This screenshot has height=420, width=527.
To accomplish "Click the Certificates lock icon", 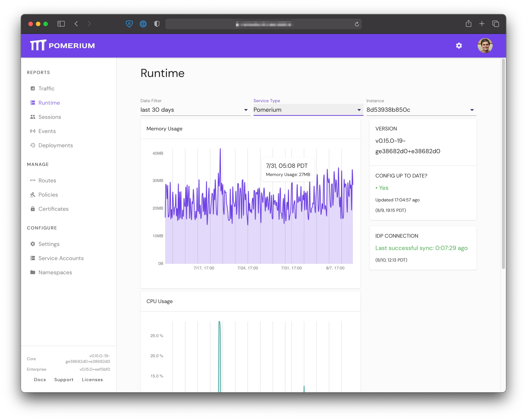I will pyautogui.click(x=33, y=209).
